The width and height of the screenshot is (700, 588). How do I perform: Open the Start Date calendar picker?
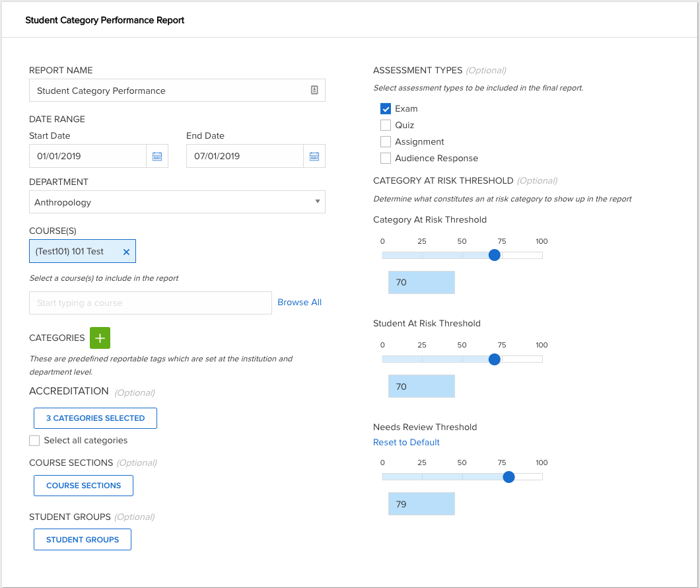158,156
